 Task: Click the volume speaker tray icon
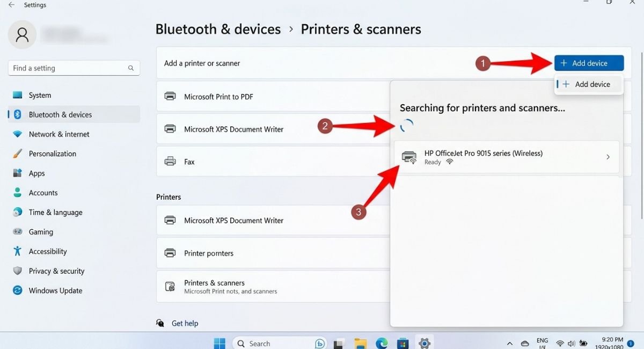(571, 344)
